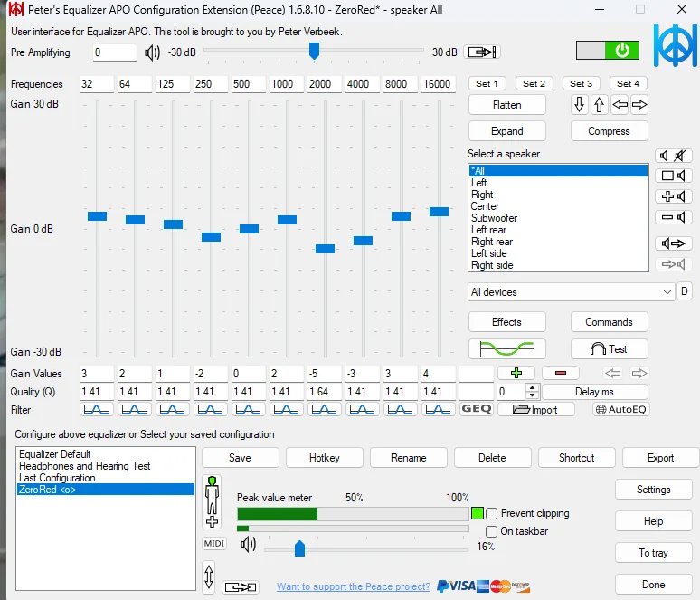The height and width of the screenshot is (600, 700).
Task: Click the remove speaker minus button
Action: click(673, 217)
